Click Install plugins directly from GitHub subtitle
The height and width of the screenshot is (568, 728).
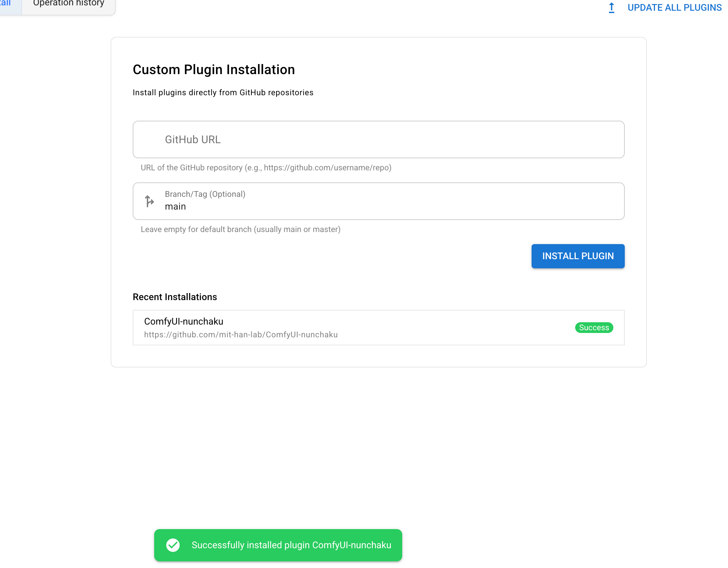(x=223, y=93)
